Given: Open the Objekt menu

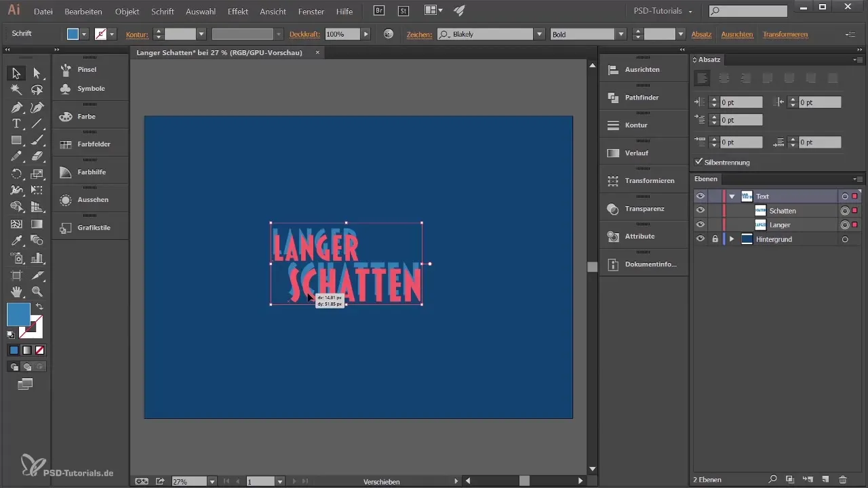Looking at the screenshot, I should coord(127,12).
